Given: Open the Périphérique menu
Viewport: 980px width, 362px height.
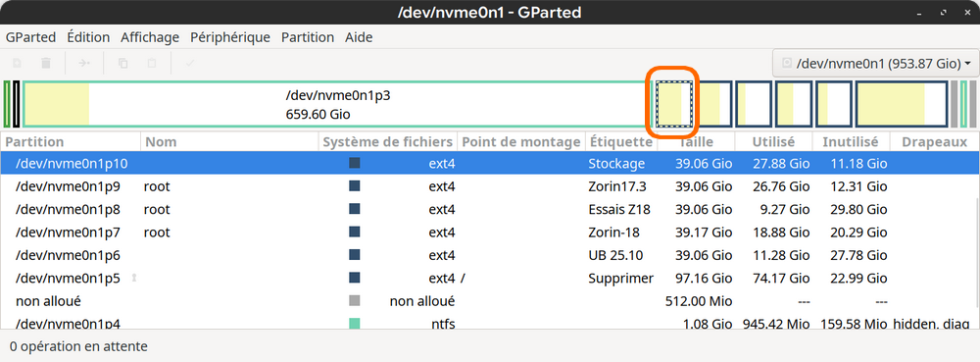Looking at the screenshot, I should click(230, 37).
